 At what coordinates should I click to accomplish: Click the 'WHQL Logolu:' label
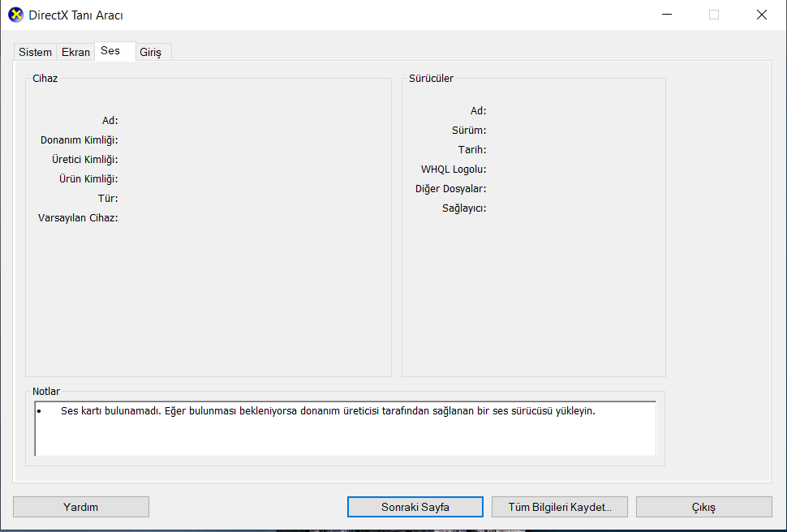tap(454, 169)
